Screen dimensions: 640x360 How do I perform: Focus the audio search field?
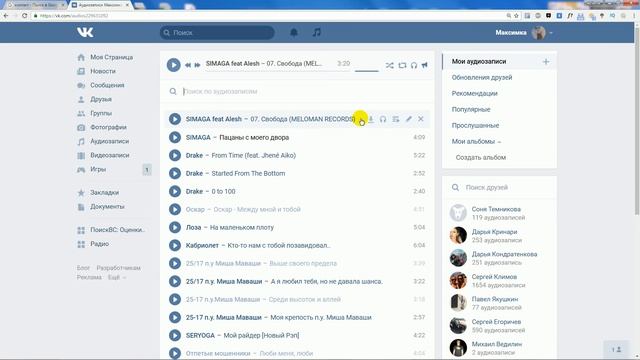302,91
